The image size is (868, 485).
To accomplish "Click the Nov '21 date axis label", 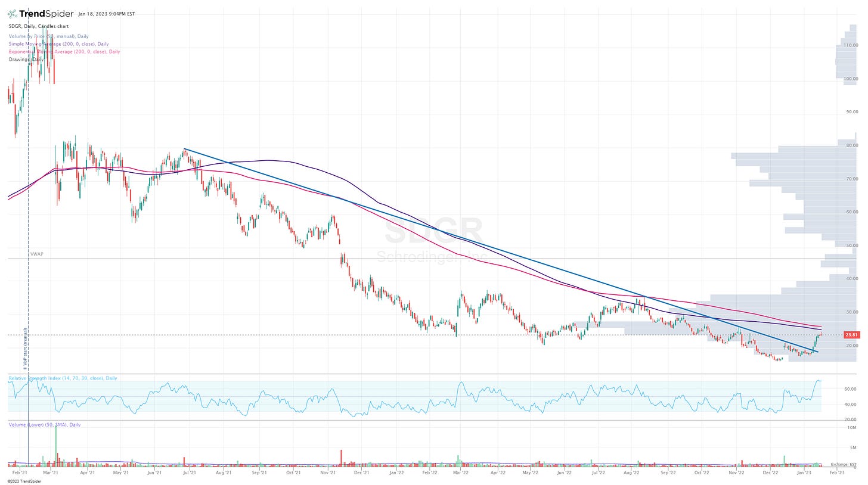I will point(328,472).
